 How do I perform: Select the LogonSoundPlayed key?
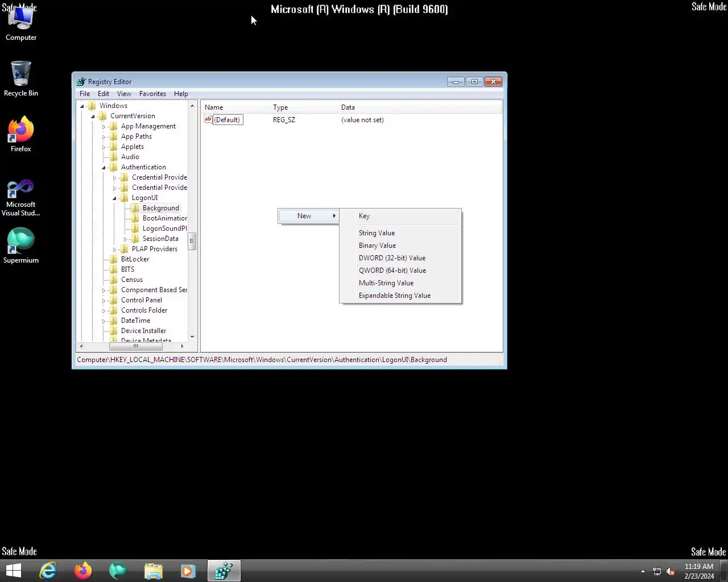pos(165,228)
